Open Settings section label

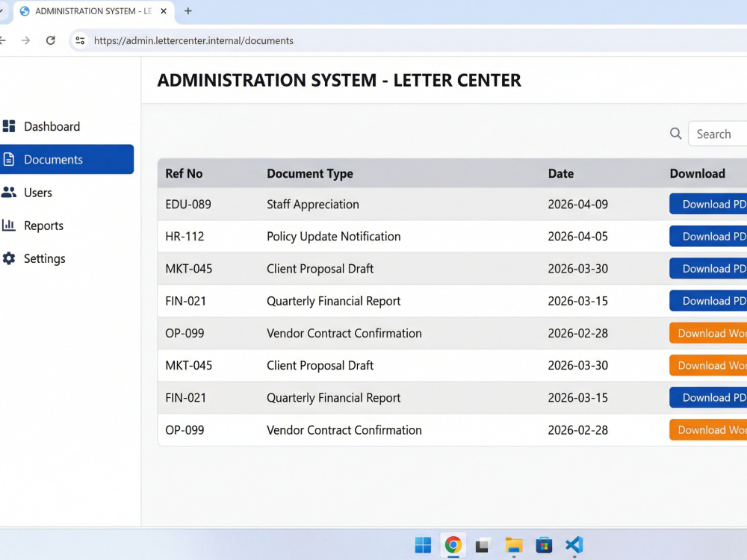click(45, 258)
